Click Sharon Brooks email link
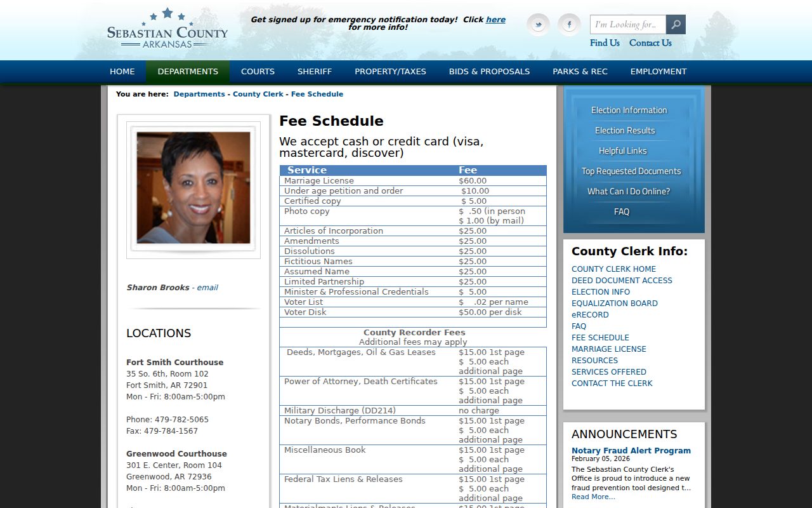The height and width of the screenshot is (508, 812). pyautogui.click(x=207, y=288)
